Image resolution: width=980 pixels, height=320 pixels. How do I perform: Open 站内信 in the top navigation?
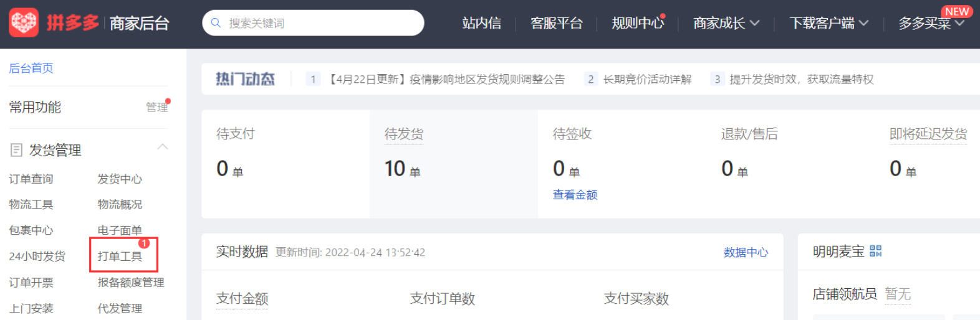click(x=481, y=24)
